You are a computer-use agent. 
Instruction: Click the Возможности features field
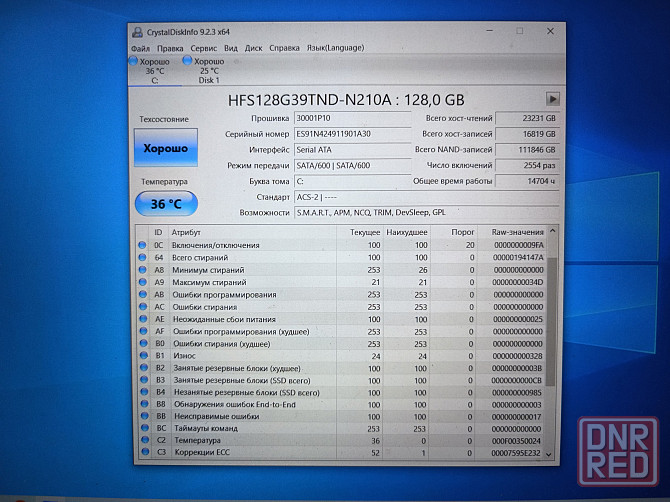426,213
